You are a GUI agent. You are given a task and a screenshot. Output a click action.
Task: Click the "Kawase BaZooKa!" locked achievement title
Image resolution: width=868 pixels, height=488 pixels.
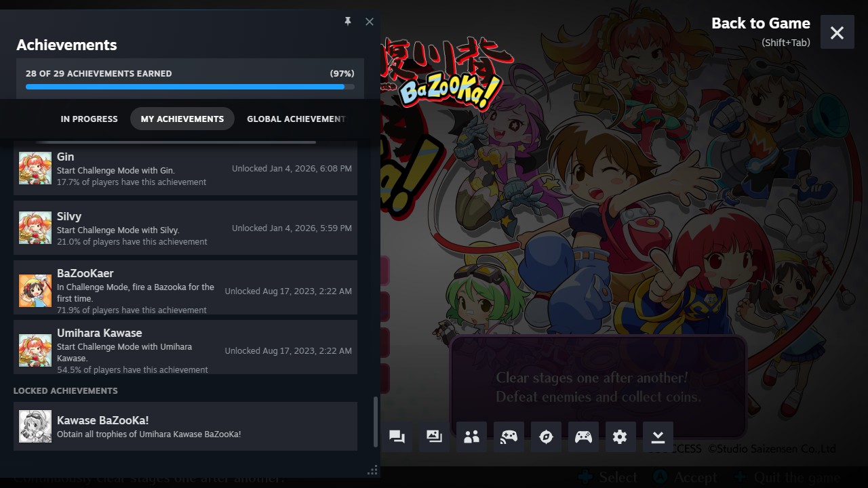coord(103,420)
